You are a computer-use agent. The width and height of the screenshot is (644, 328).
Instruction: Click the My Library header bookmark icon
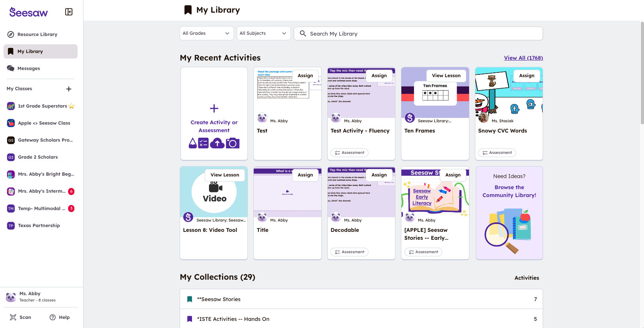coord(188,10)
